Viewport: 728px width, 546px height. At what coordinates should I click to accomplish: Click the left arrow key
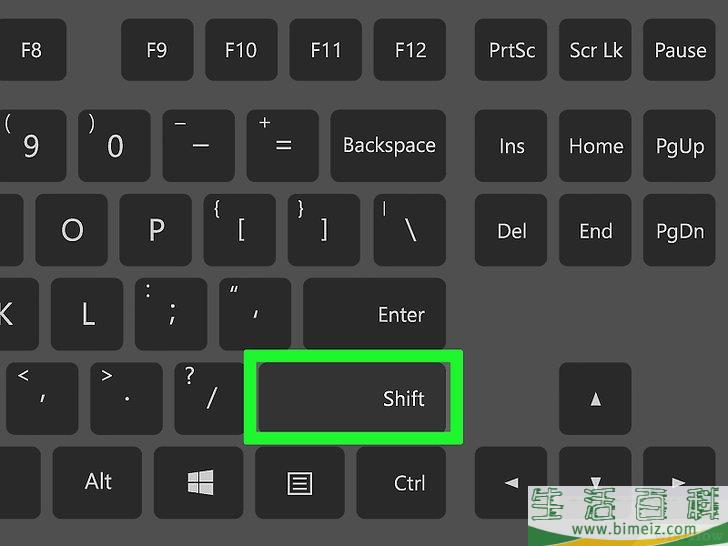(511, 482)
